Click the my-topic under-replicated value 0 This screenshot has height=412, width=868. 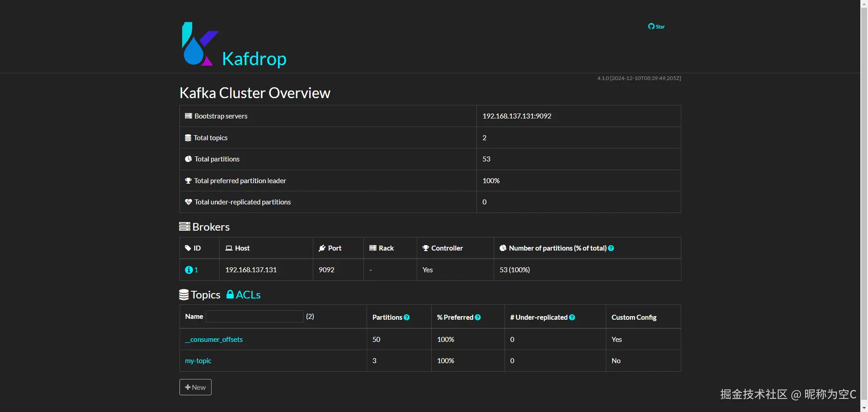click(512, 360)
